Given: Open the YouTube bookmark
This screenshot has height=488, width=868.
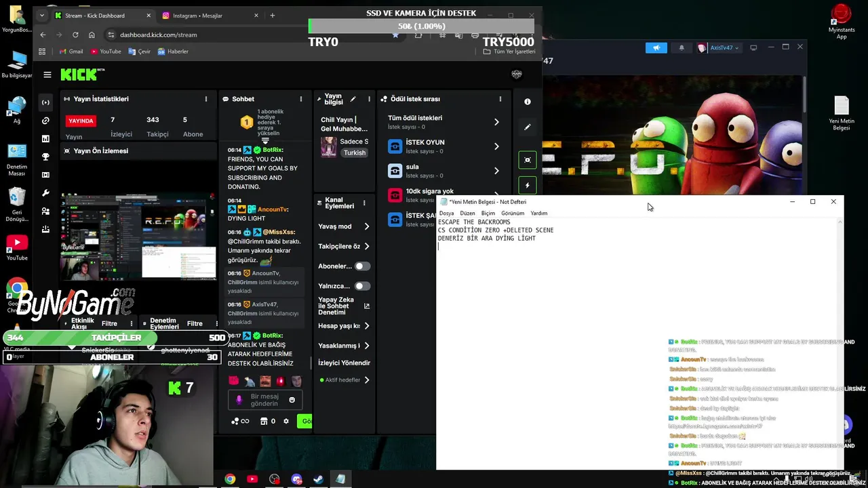Looking at the screenshot, I should pos(106,52).
